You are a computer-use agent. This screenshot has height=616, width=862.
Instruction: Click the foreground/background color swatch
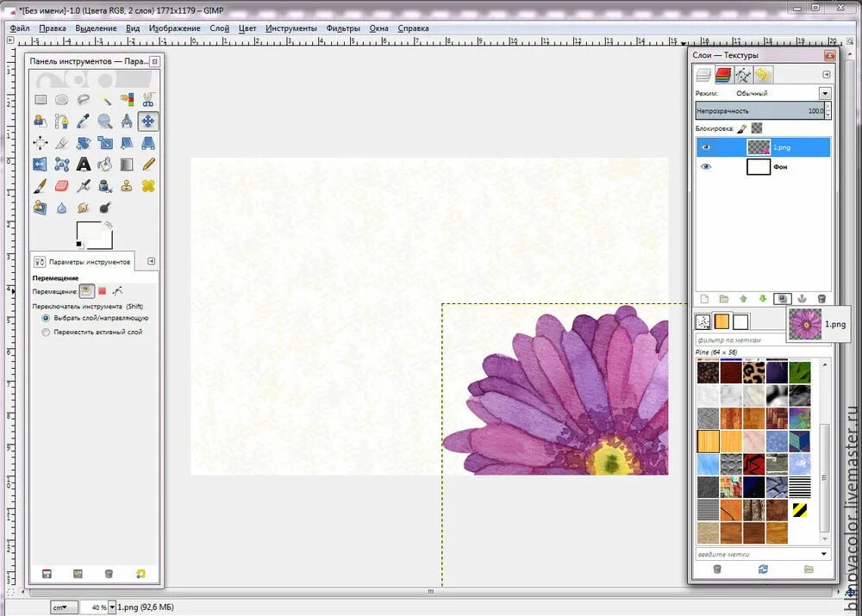(94, 234)
